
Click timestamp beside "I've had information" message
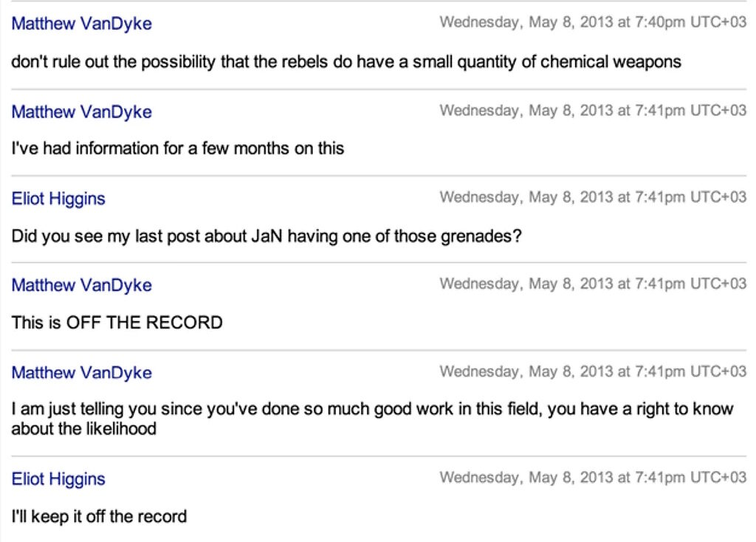(x=593, y=111)
